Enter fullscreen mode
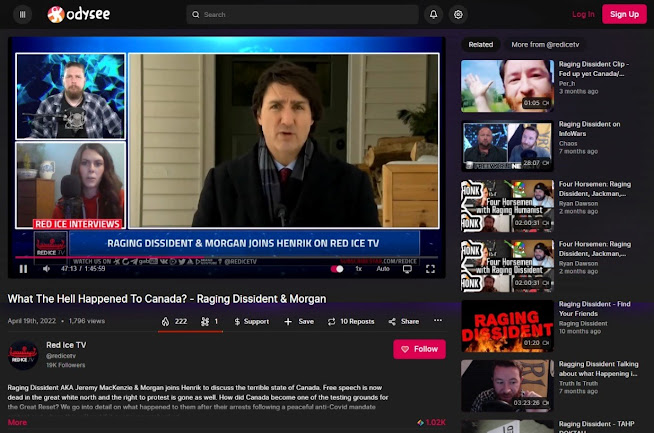This screenshot has height=433, width=654. click(430, 269)
